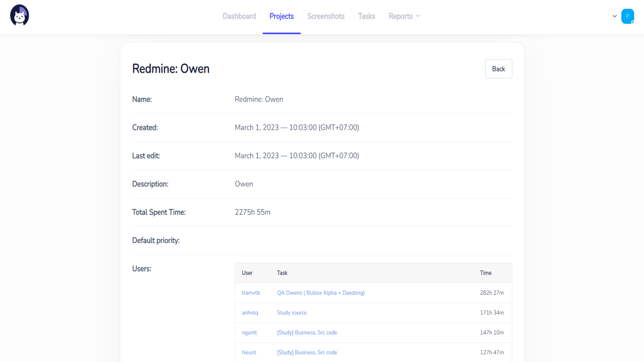Open user tramvtb's profile link
Image resolution: width=644 pixels, height=362 pixels.
[x=251, y=293]
